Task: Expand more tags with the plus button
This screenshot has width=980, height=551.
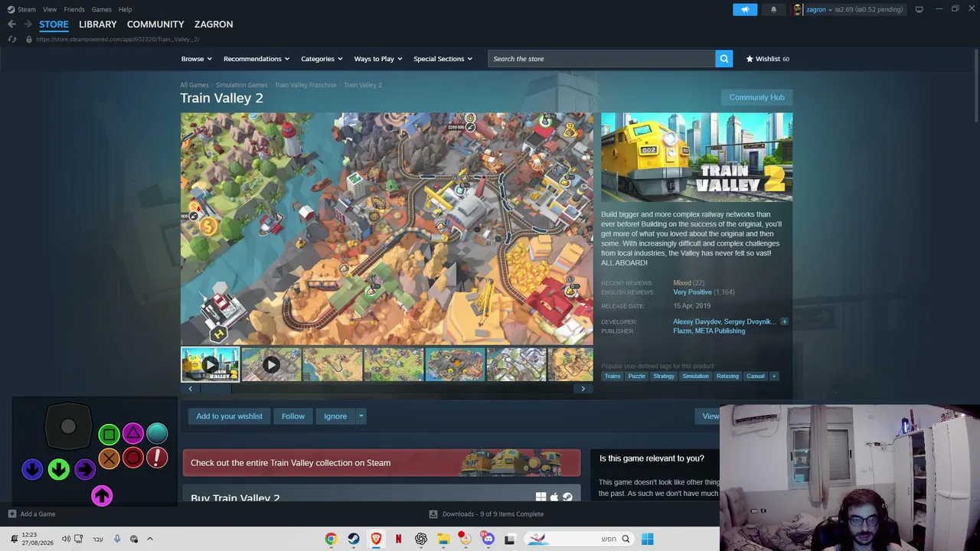Action: pos(774,377)
